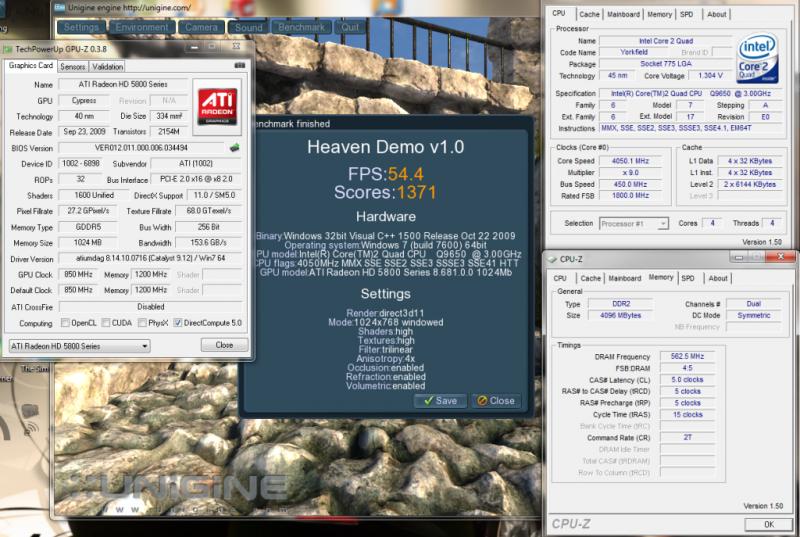Click the Core Speed 4050.1 MHz value

631,161
